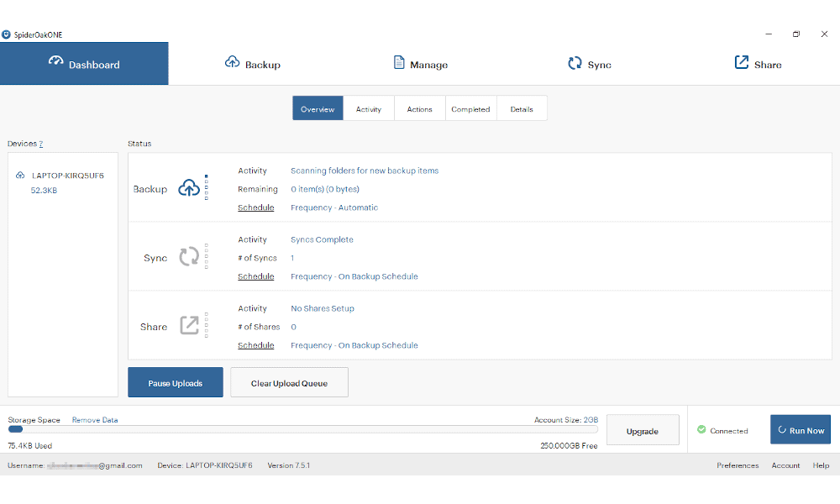Click the external-arrow icon in Share status row
Viewport: 840px width, 504px height.
[x=189, y=325]
